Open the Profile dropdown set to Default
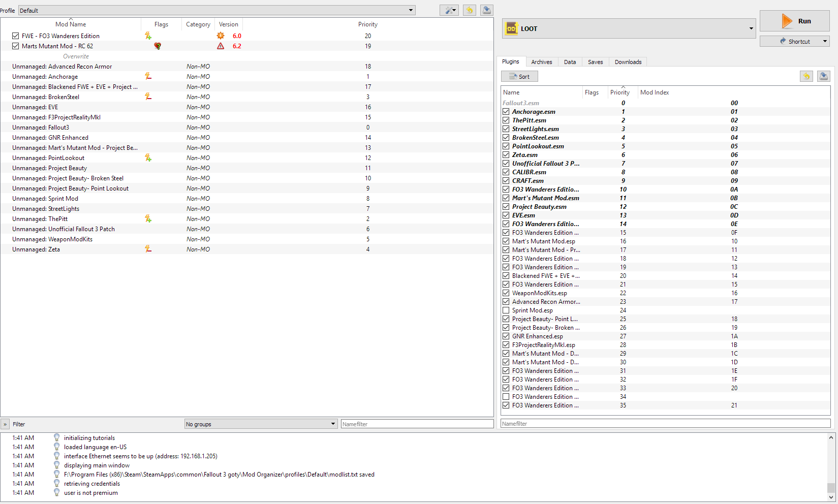Screen dimensions: 838x504 [x=217, y=10]
